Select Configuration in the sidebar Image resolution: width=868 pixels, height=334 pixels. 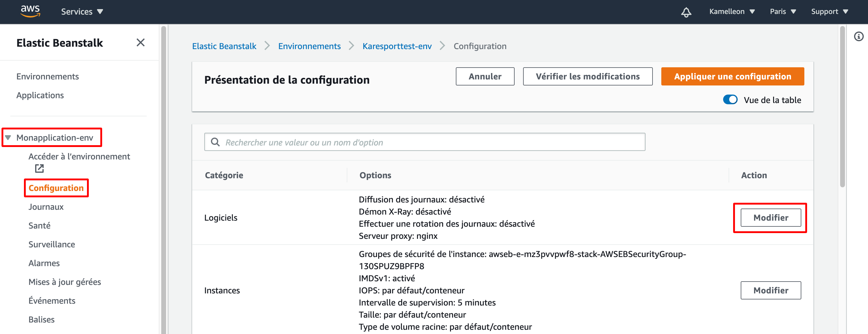[56, 188]
